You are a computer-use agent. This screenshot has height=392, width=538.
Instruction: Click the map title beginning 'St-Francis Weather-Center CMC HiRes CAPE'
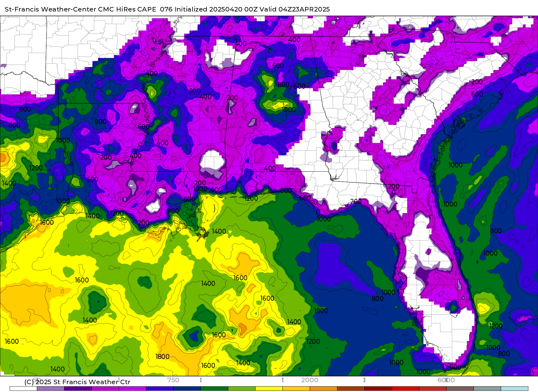(x=167, y=9)
